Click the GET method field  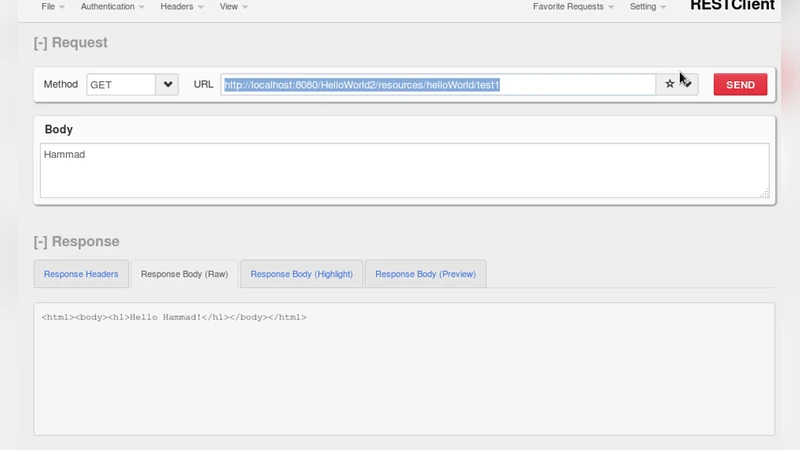pyautogui.click(x=120, y=85)
